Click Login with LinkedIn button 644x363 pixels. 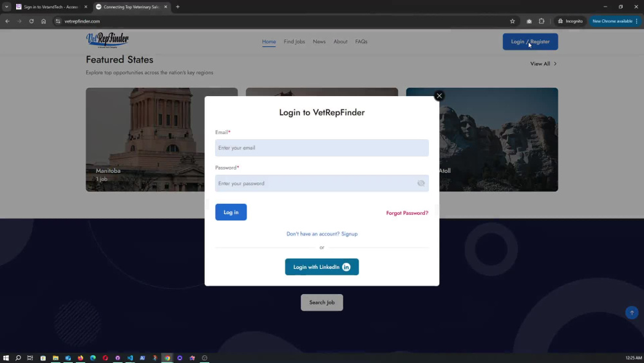[x=321, y=267]
